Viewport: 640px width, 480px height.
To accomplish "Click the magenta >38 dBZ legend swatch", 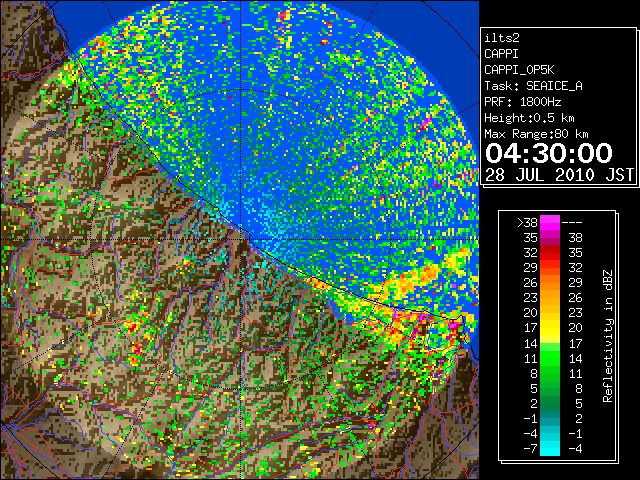I will tap(550, 222).
